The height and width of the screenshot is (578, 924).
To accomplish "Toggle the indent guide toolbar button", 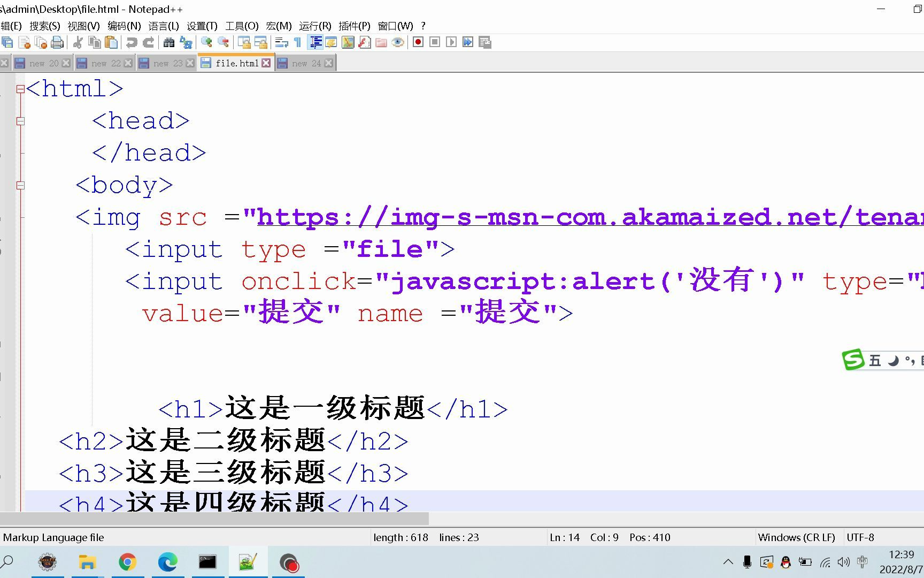I will click(x=315, y=42).
